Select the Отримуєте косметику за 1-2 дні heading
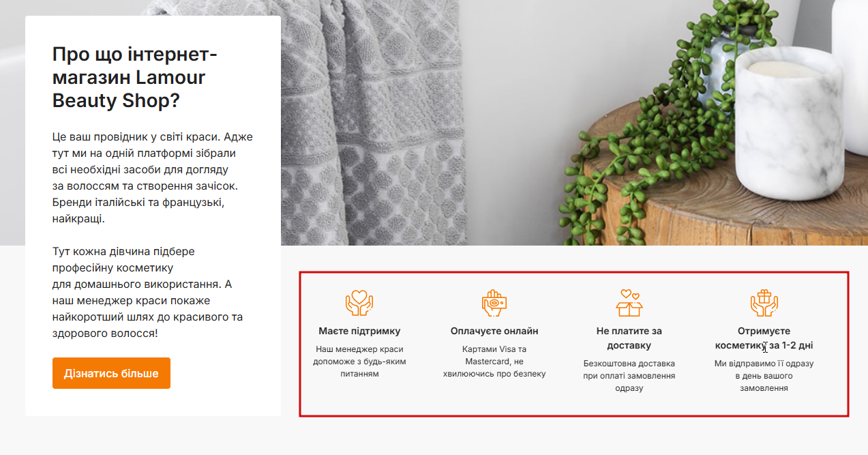This screenshot has width=868, height=455. 764,338
